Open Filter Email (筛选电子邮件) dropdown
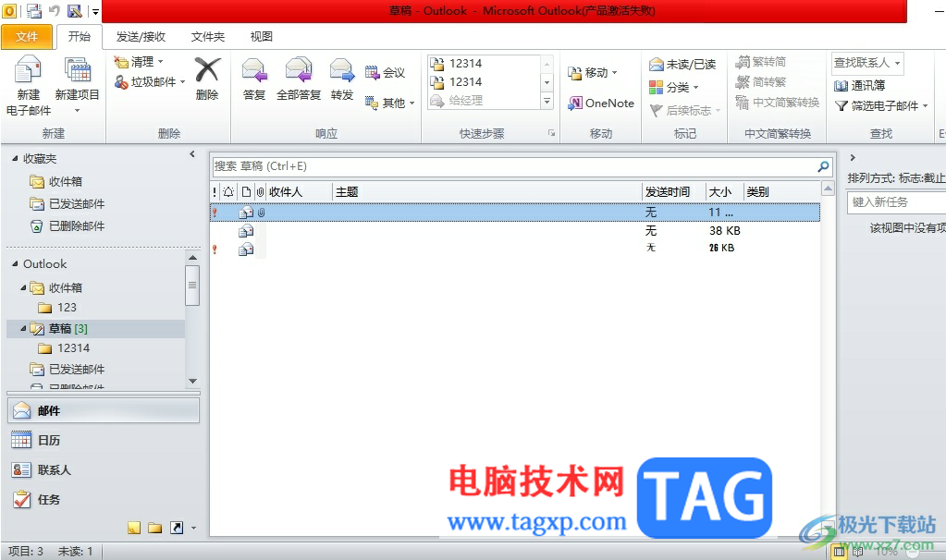Viewport: 946px width, 560px height. (881, 106)
